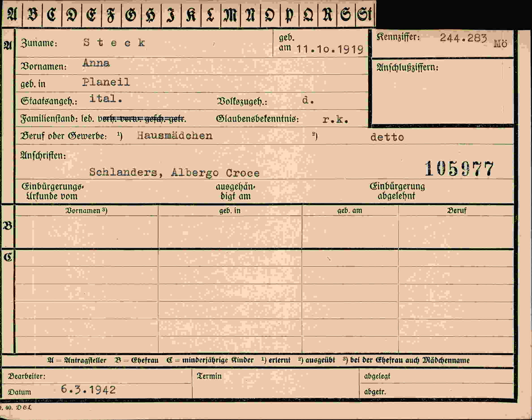Click the 'abgetr.' label
The width and height of the screenshot is (532, 420).
click(x=375, y=392)
